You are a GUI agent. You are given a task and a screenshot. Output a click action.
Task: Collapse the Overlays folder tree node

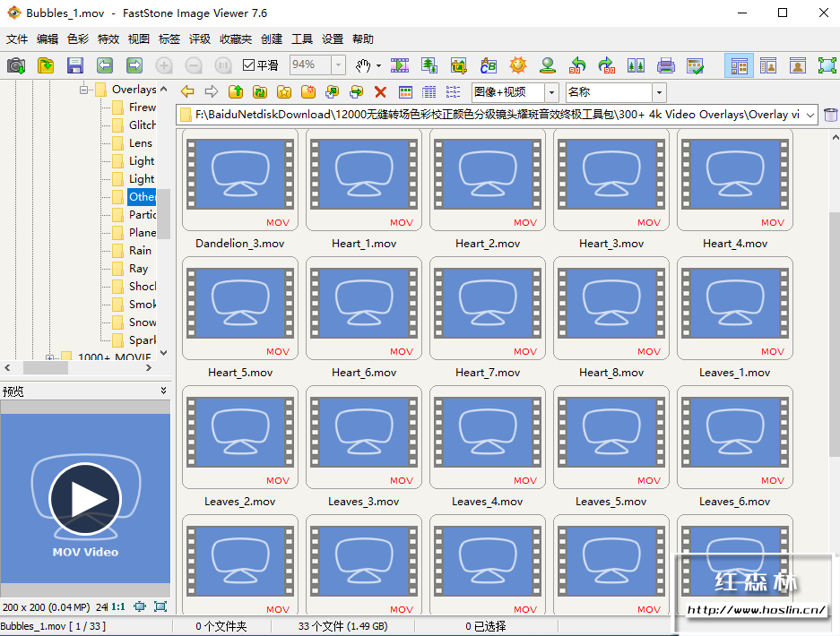click(83, 90)
